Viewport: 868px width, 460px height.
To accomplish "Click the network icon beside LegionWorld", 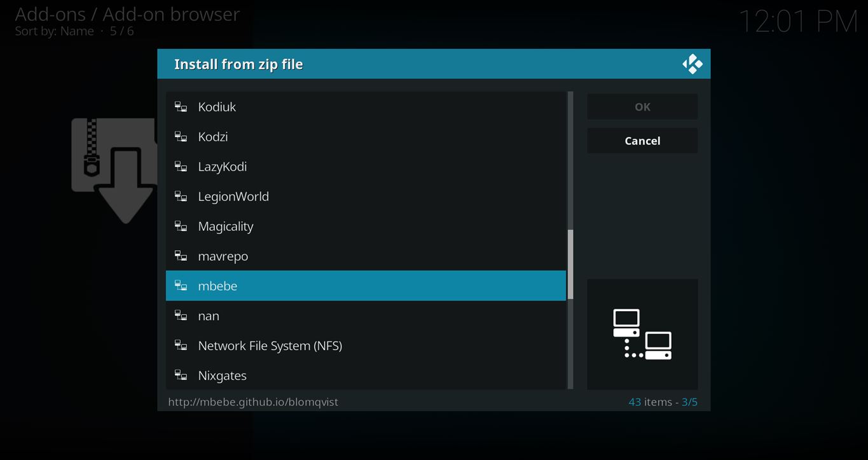I will [x=181, y=197].
